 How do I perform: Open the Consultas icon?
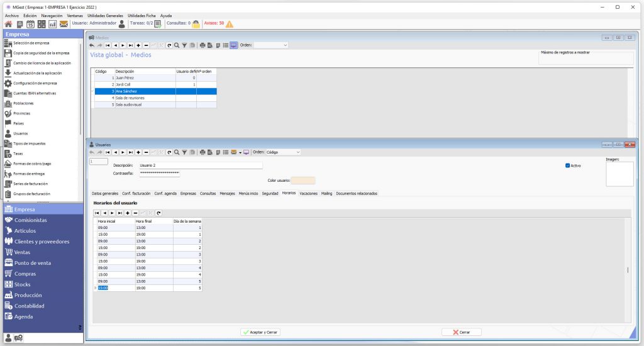tap(196, 24)
